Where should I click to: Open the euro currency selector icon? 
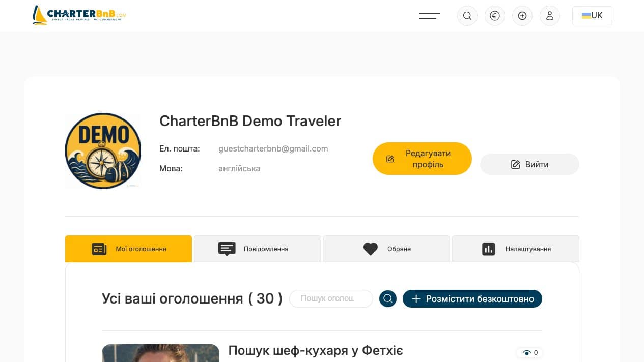point(495,16)
